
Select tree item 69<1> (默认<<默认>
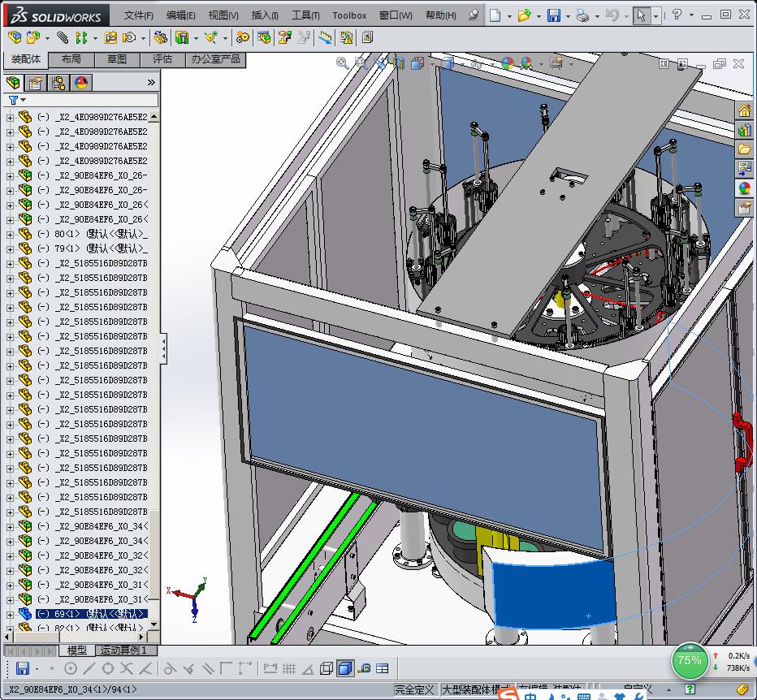91,614
